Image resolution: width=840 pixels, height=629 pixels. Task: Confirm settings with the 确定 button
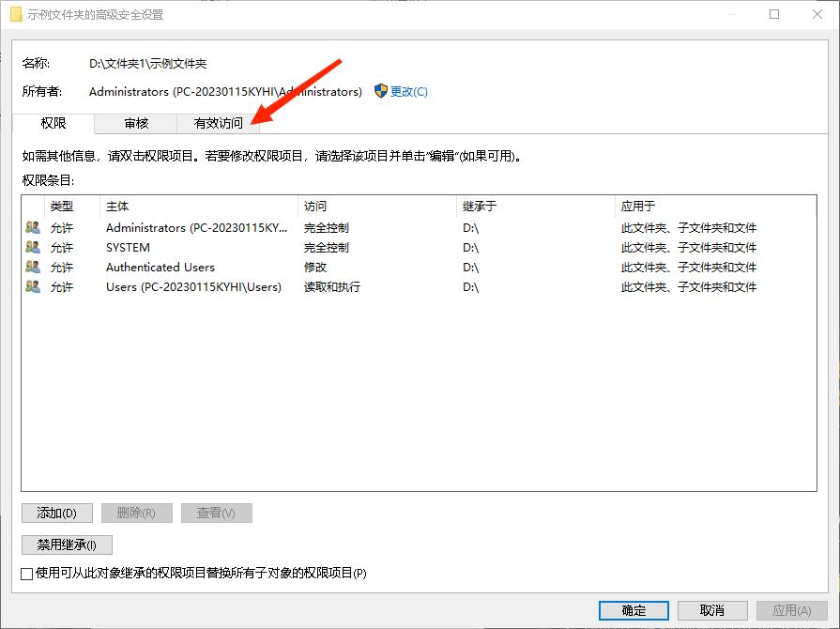[x=633, y=609]
